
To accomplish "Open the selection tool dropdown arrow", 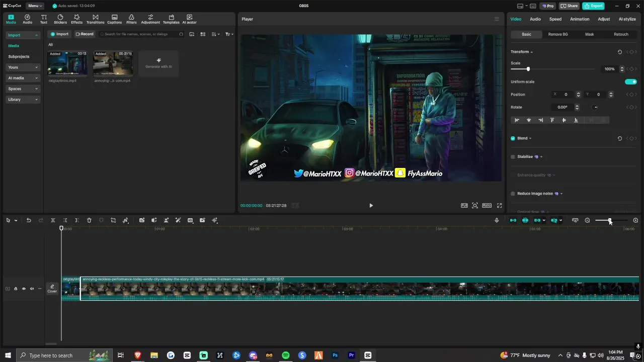I will (16, 221).
